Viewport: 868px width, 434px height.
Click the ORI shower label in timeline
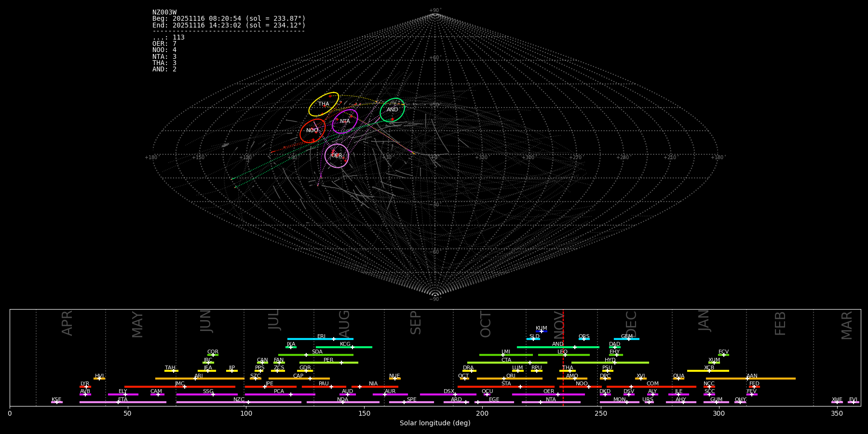pos(511,376)
